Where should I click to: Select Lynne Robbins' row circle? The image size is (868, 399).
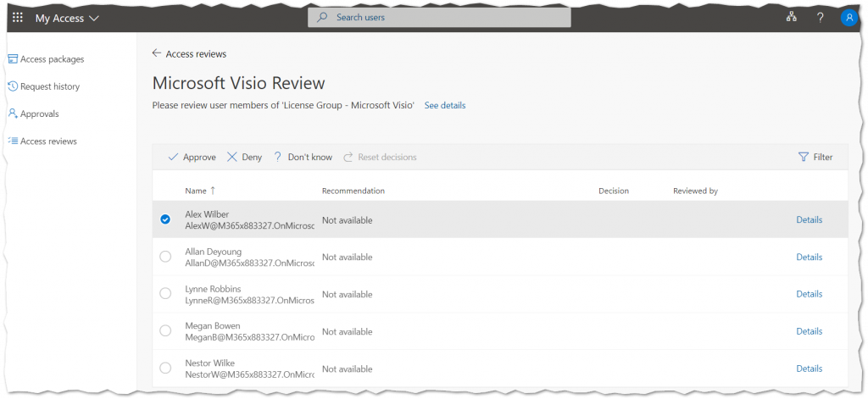click(165, 294)
